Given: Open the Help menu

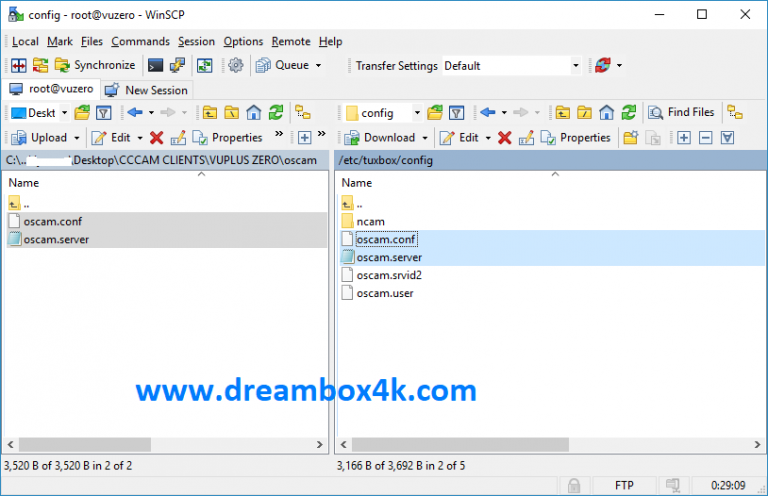Looking at the screenshot, I should pyautogui.click(x=330, y=42).
